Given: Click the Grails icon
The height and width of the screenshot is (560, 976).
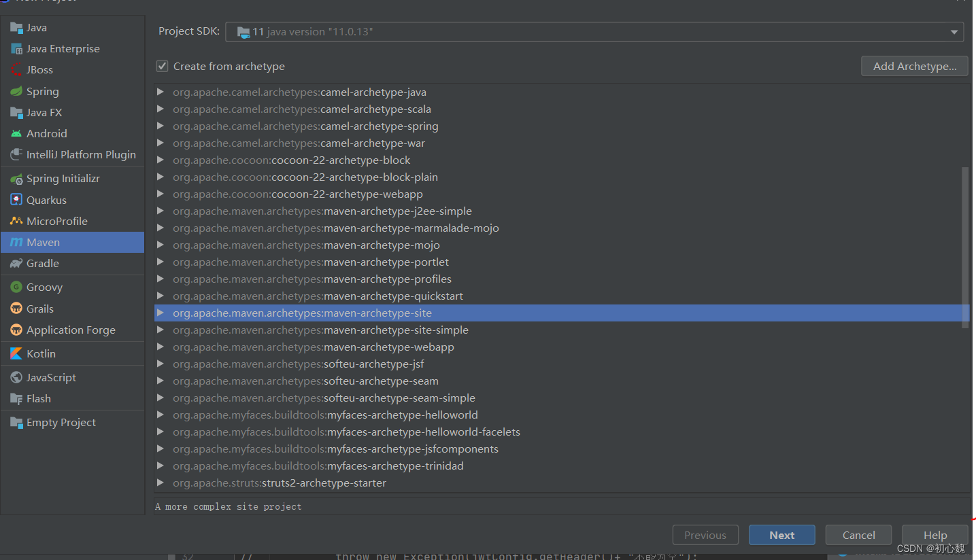Looking at the screenshot, I should tap(16, 309).
